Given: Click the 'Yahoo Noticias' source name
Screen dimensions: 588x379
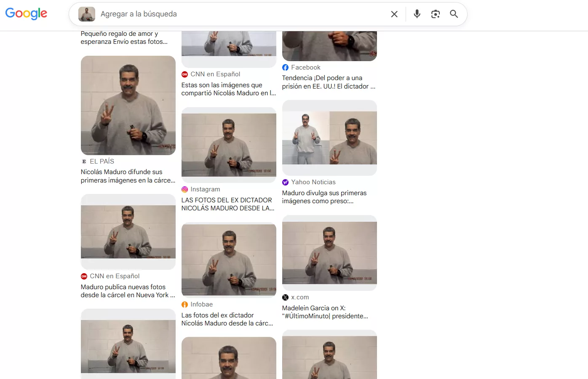Looking at the screenshot, I should (313, 182).
